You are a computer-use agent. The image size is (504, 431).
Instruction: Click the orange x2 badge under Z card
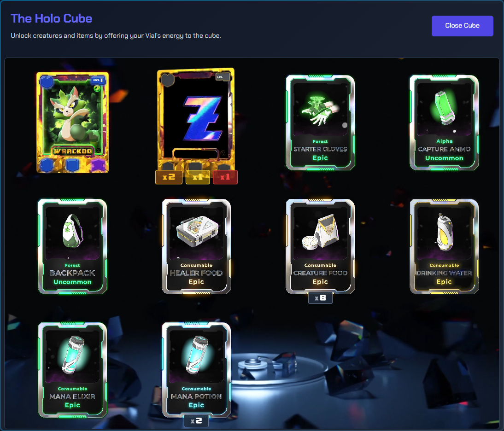[169, 177]
